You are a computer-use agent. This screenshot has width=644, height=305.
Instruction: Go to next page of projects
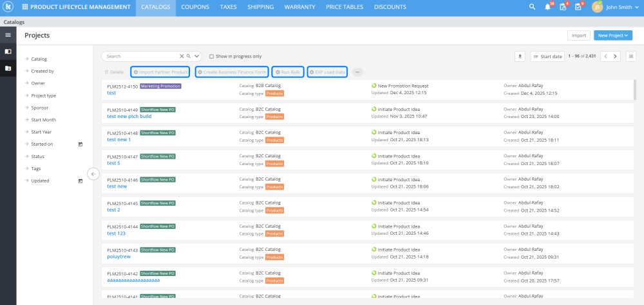point(615,56)
